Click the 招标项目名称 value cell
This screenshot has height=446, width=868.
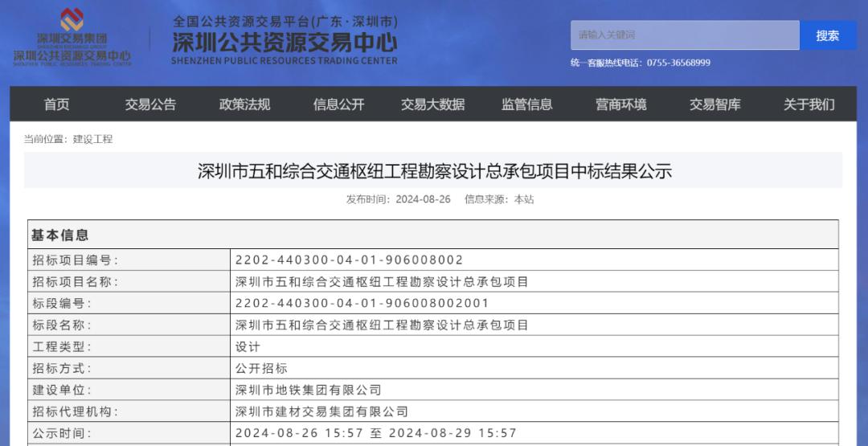tap(534, 281)
